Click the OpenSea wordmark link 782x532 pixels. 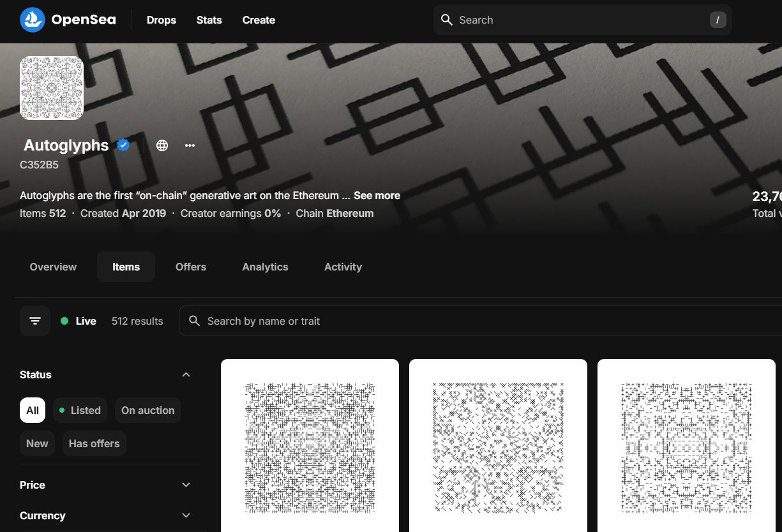[x=84, y=20]
